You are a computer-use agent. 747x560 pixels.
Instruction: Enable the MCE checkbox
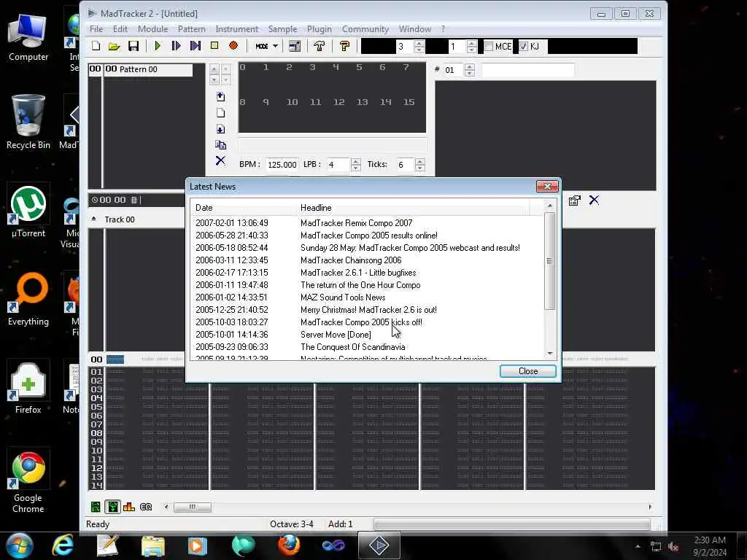[489, 46]
